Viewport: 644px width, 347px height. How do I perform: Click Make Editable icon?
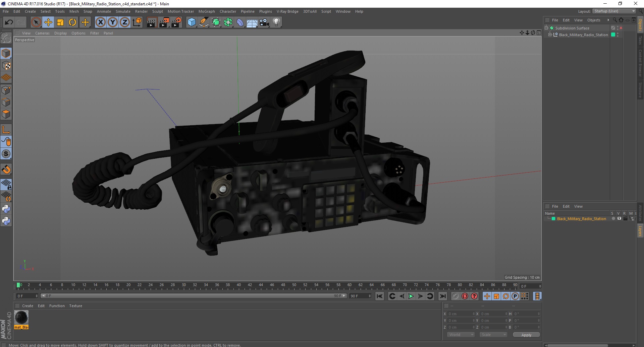[x=6, y=38]
